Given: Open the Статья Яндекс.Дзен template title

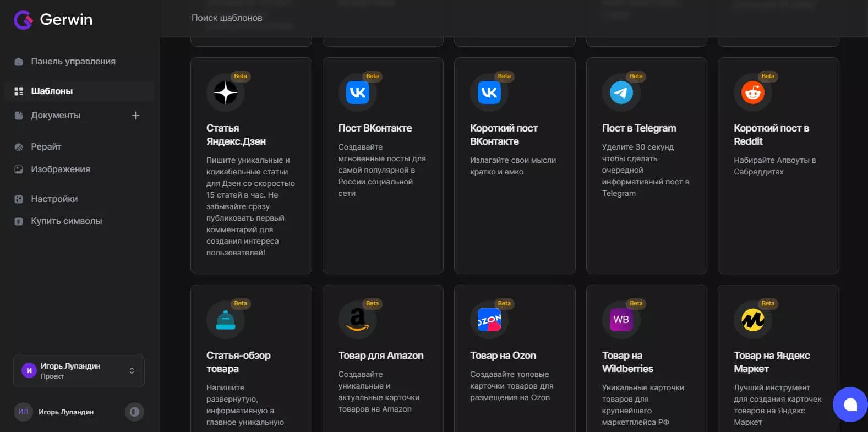Looking at the screenshot, I should click(x=236, y=135).
